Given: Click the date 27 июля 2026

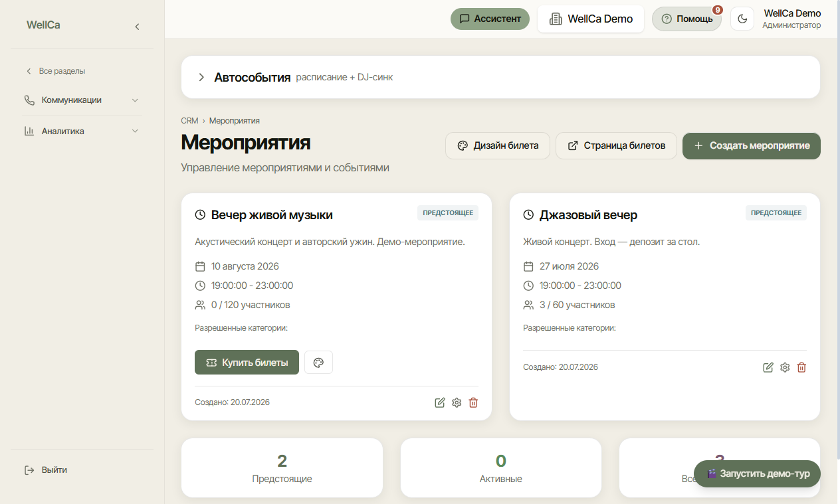Looking at the screenshot, I should (x=569, y=266).
